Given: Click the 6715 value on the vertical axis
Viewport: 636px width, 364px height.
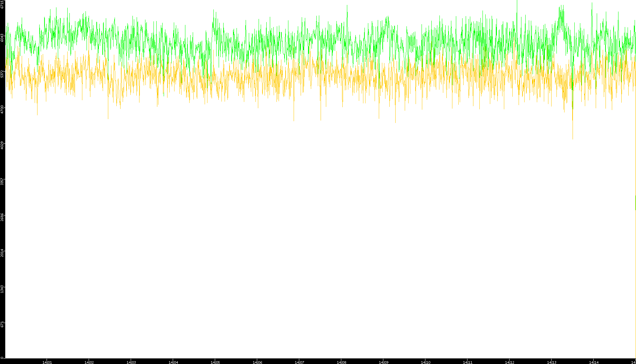Looking at the screenshot, I should click(x=2, y=4).
